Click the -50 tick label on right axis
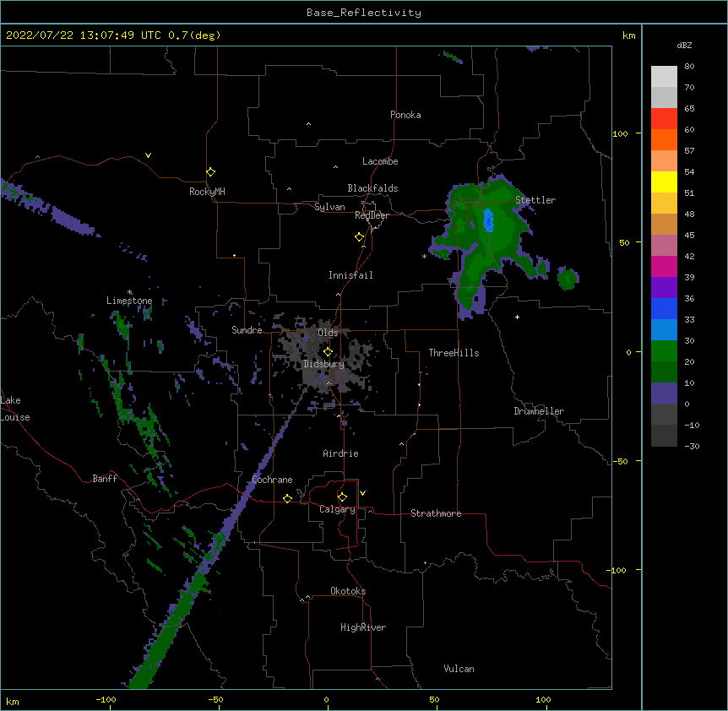Screen dimensions: 728x711 point(620,461)
